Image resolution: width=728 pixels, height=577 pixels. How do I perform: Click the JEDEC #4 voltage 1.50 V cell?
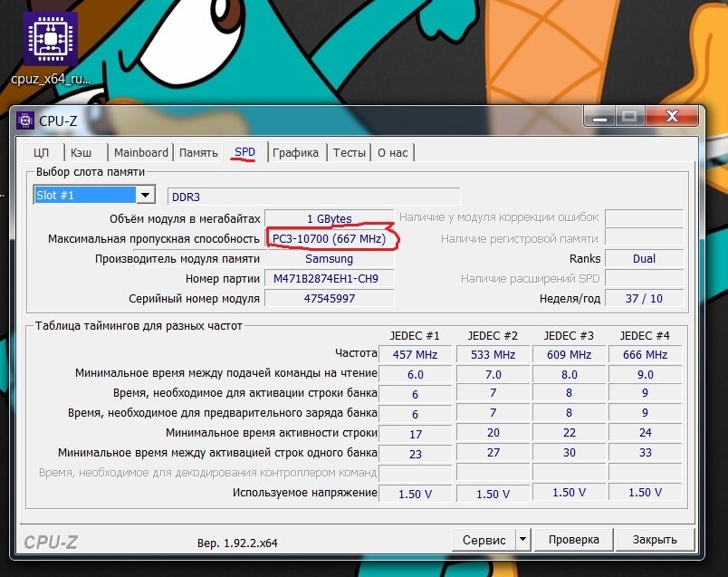tap(646, 493)
